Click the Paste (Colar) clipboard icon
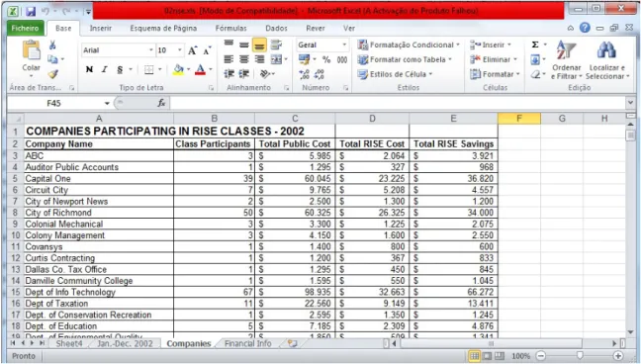This screenshot has height=364, width=641. click(x=31, y=50)
